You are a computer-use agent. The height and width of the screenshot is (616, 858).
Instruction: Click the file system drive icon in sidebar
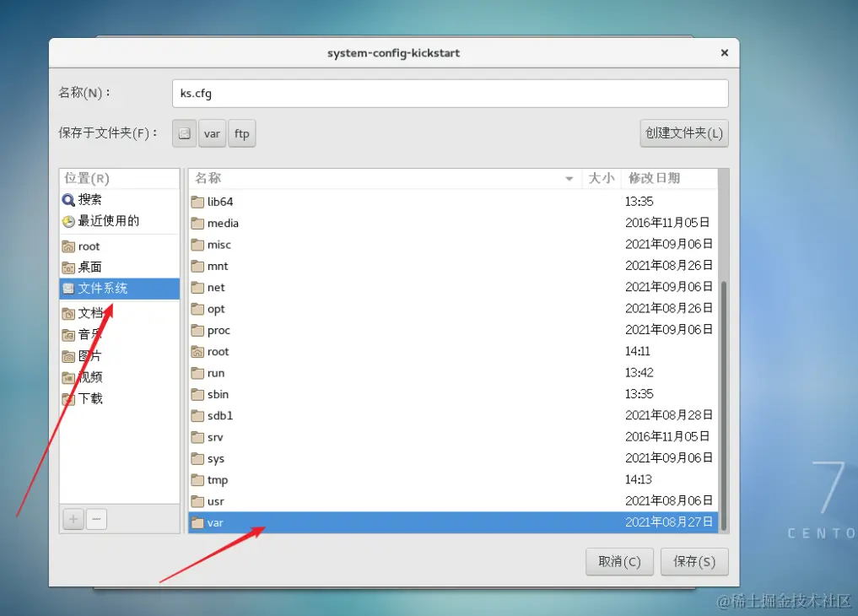click(x=68, y=289)
